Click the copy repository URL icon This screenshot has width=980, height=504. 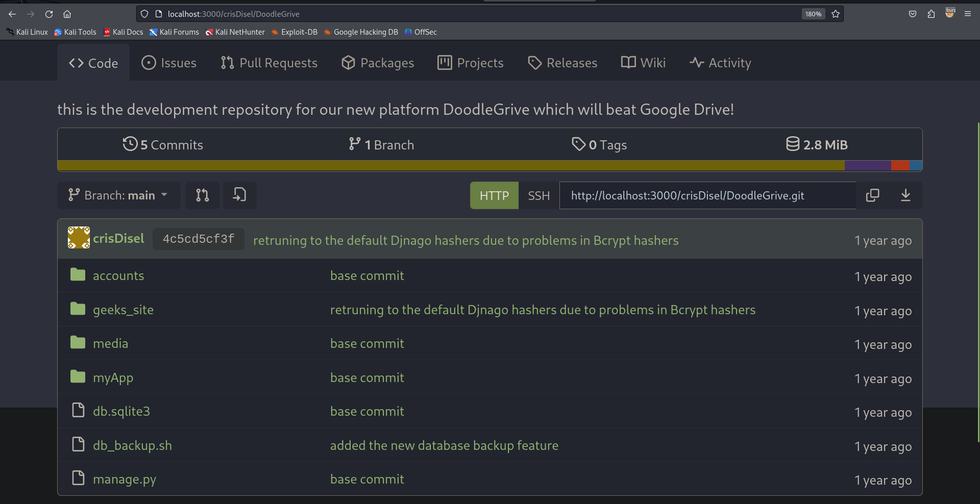click(872, 195)
